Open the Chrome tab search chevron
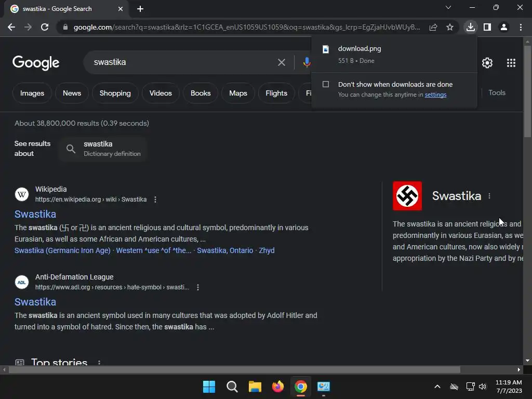Viewport: 532px width, 399px height. [448, 7]
